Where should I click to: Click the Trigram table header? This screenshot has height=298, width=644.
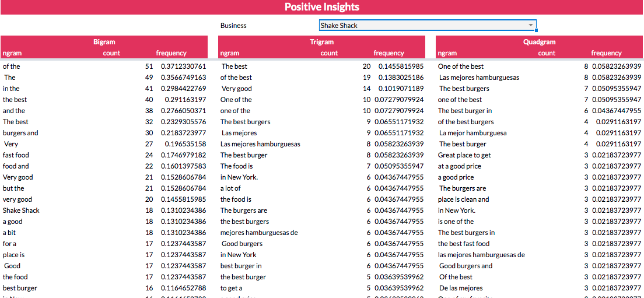click(x=321, y=42)
